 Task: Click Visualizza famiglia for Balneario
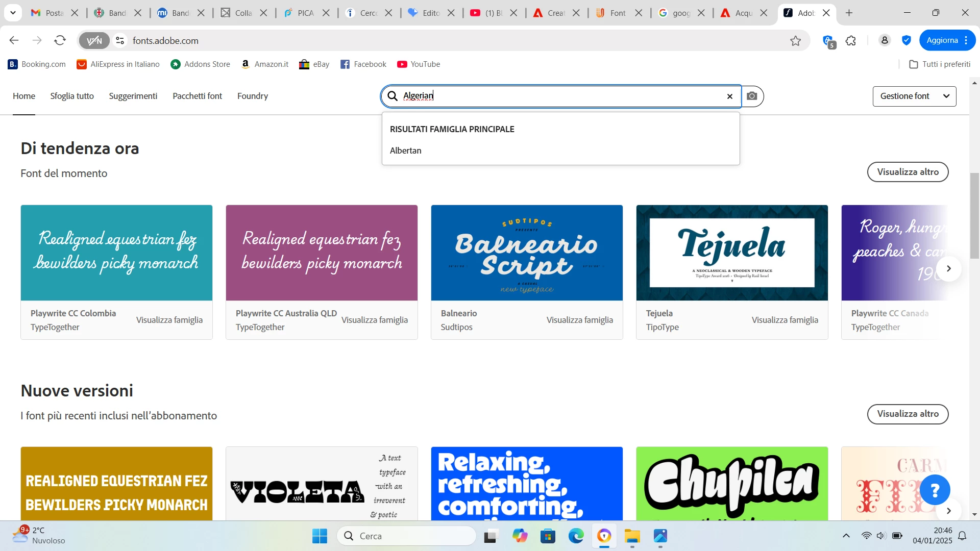pyautogui.click(x=579, y=320)
